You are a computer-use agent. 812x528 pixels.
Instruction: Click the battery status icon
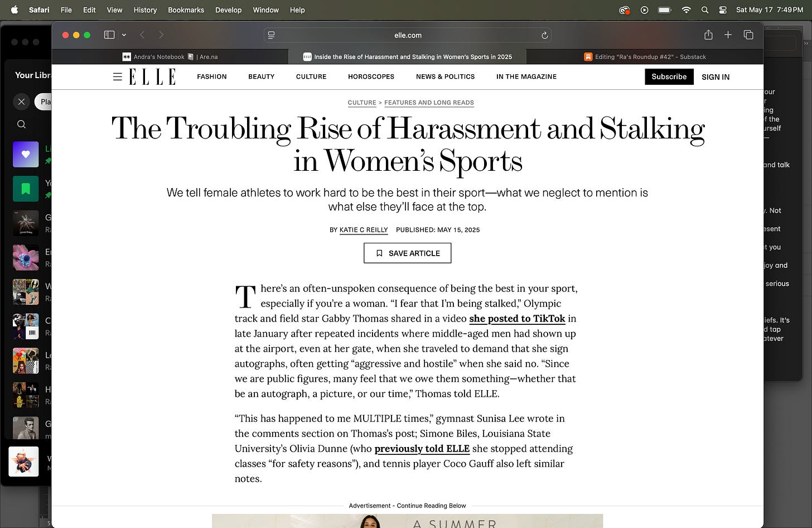click(664, 10)
